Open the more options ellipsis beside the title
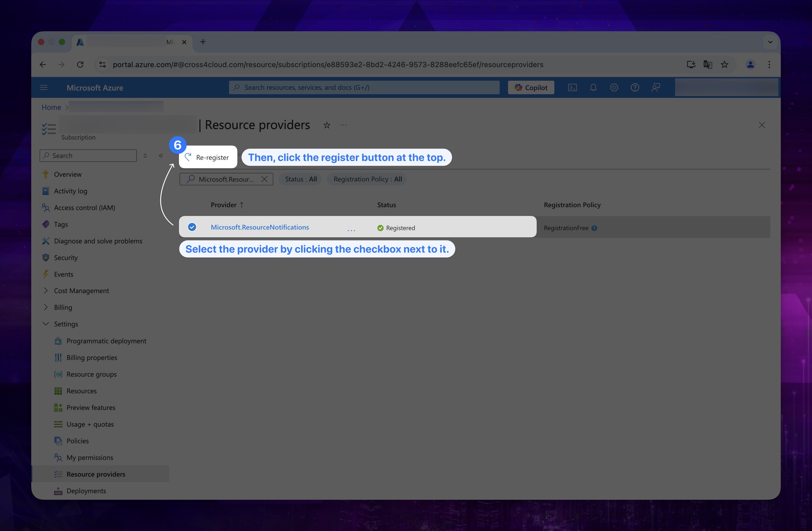This screenshot has height=531, width=812. click(344, 125)
